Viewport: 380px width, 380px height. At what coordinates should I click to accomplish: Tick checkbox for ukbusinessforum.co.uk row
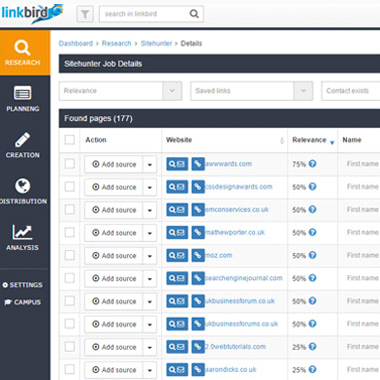coord(70,301)
